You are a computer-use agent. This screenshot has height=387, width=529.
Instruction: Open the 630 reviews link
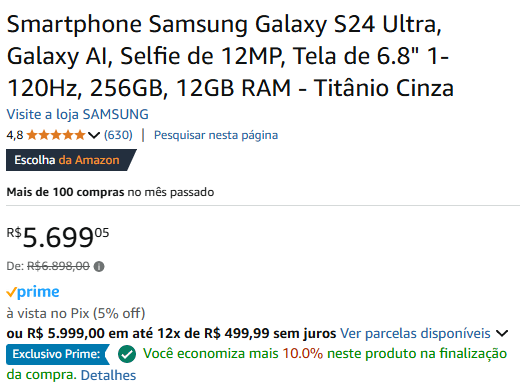pyautogui.click(x=118, y=135)
